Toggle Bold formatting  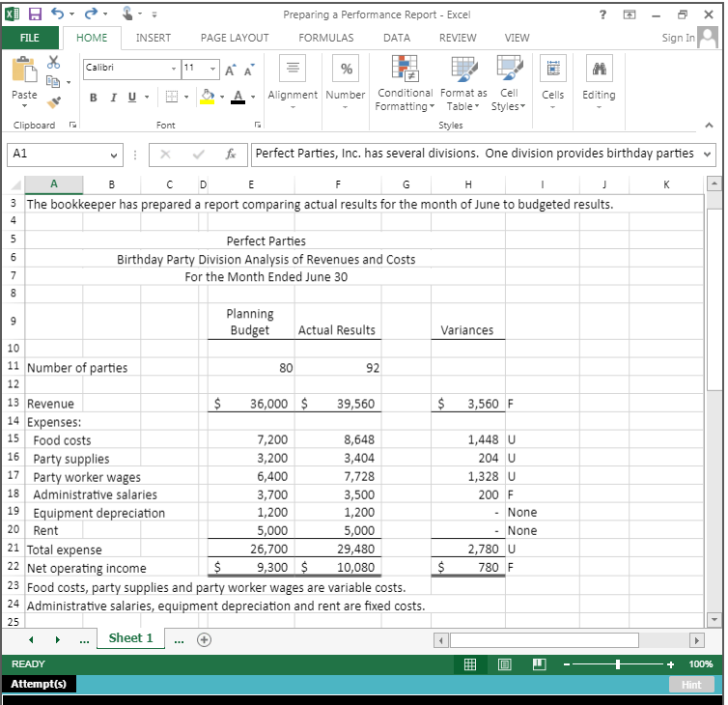[94, 98]
